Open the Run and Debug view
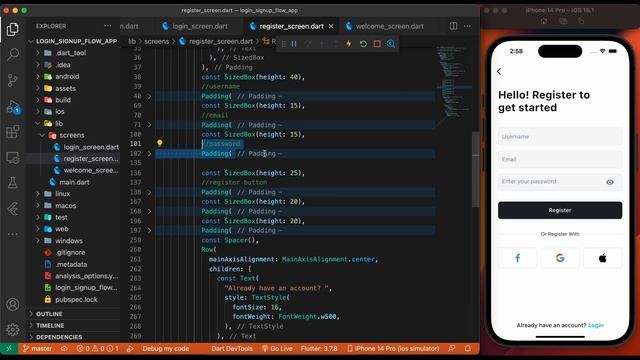This screenshot has height=360, width=640. click(x=13, y=107)
